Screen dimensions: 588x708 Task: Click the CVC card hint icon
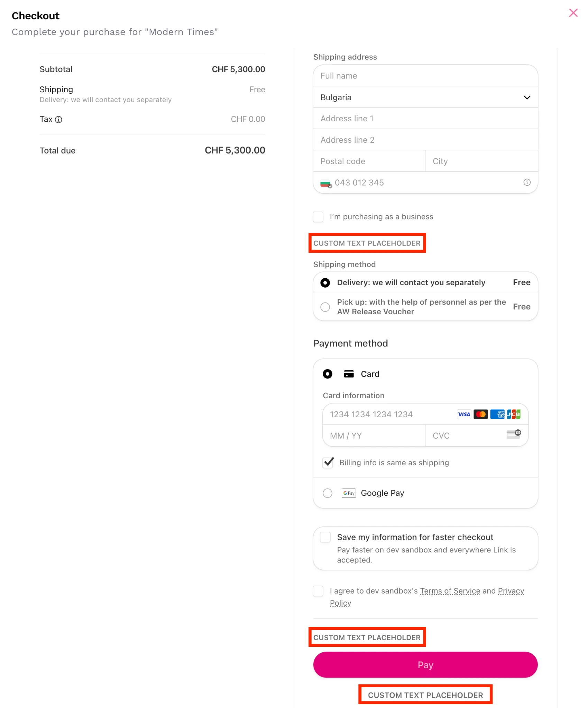(x=514, y=435)
